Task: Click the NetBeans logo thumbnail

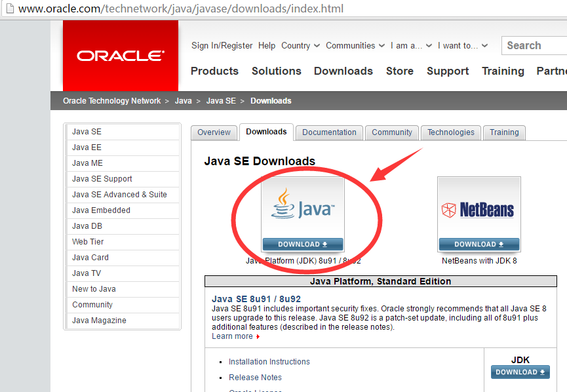Action: pos(479,208)
